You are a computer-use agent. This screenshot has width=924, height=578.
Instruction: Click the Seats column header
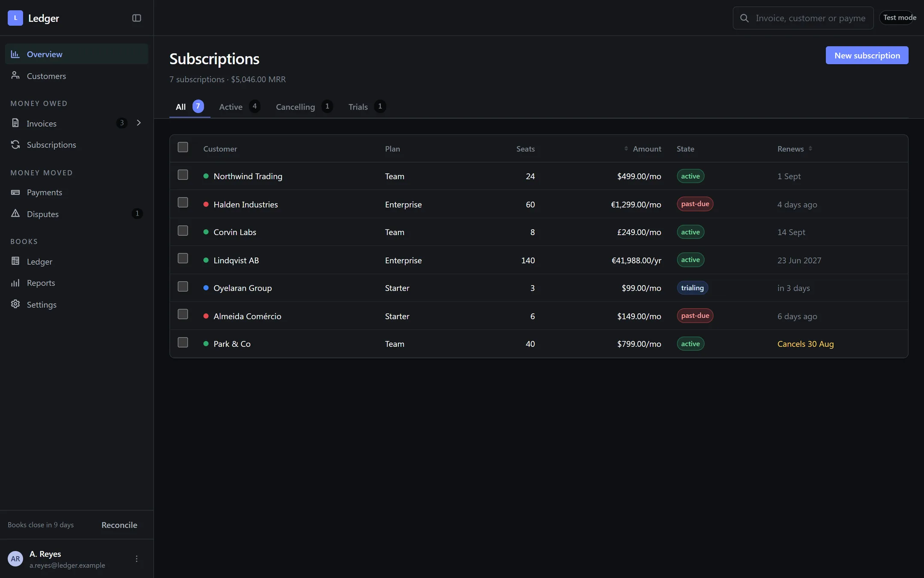pos(525,149)
